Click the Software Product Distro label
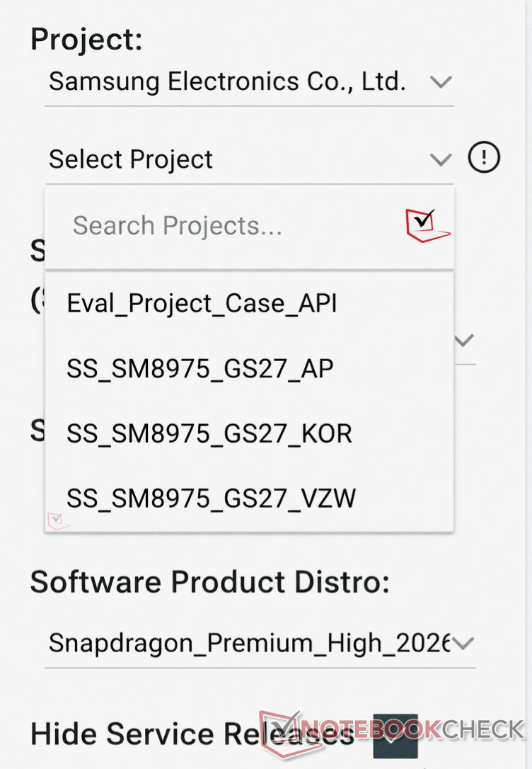 tap(209, 582)
